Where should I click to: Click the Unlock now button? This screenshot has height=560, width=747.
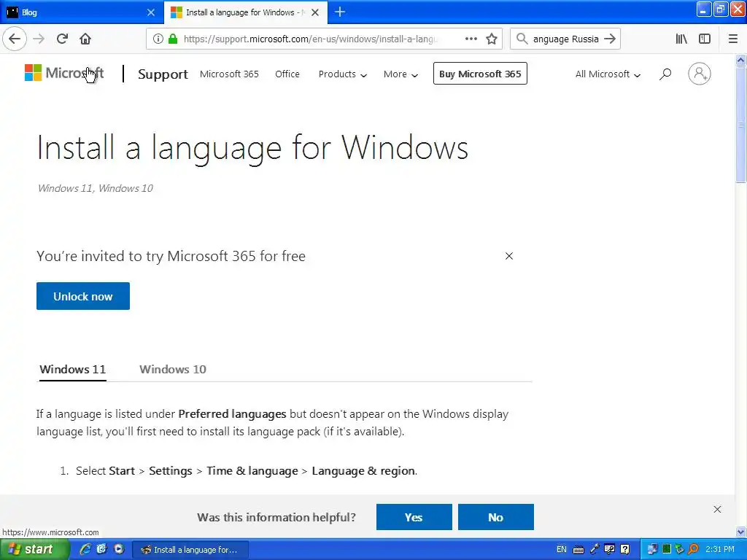[x=83, y=296]
